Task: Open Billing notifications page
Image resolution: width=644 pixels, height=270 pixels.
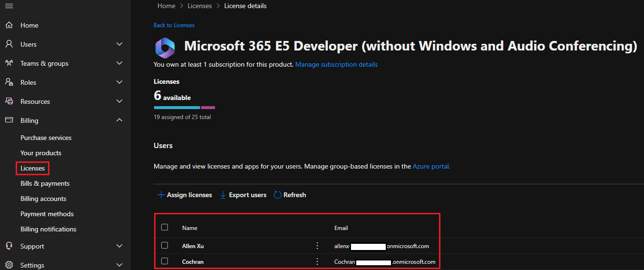Action: pyautogui.click(x=49, y=229)
